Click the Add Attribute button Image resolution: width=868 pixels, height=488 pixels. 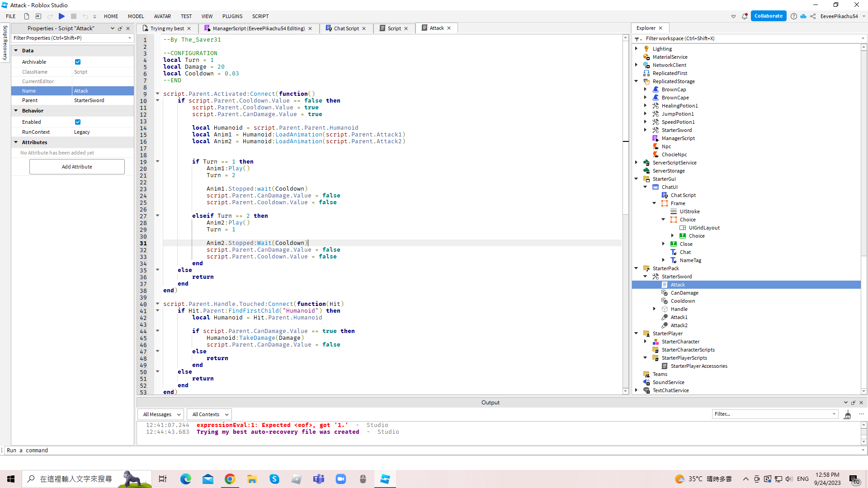[77, 167]
